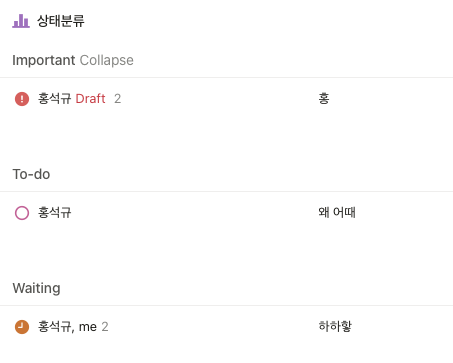
Task: Click the purple bar chart icon
Action: point(21,21)
